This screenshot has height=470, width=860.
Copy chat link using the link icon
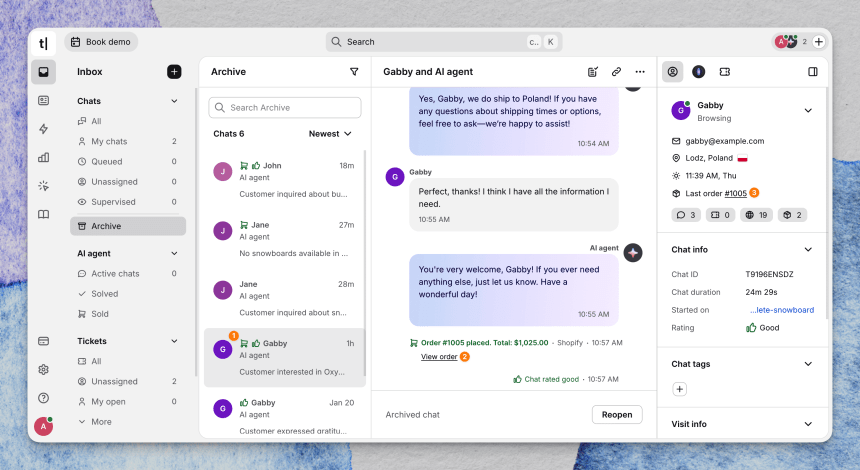[x=616, y=72]
